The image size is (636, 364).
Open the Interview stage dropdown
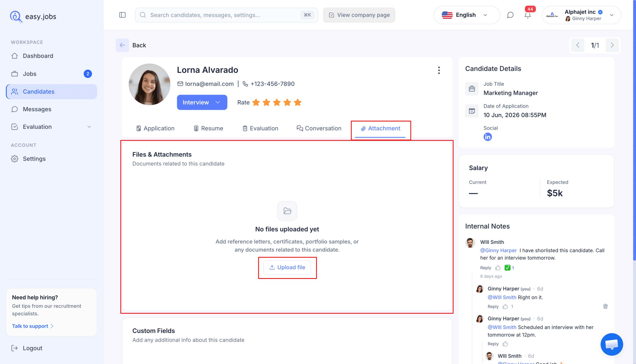click(202, 102)
